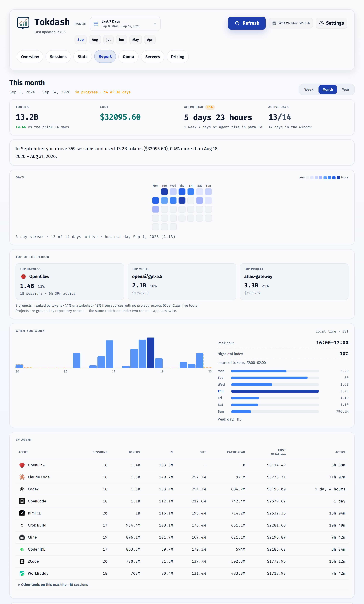The width and height of the screenshot is (364, 604).
Task: Click the WorkBuddy icon
Action: (22, 573)
